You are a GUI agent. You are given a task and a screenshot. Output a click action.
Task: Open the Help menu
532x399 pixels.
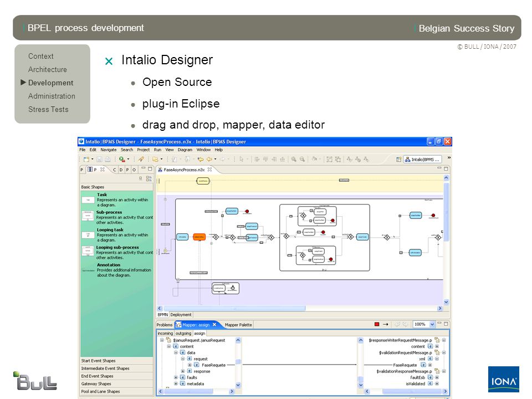(x=218, y=150)
